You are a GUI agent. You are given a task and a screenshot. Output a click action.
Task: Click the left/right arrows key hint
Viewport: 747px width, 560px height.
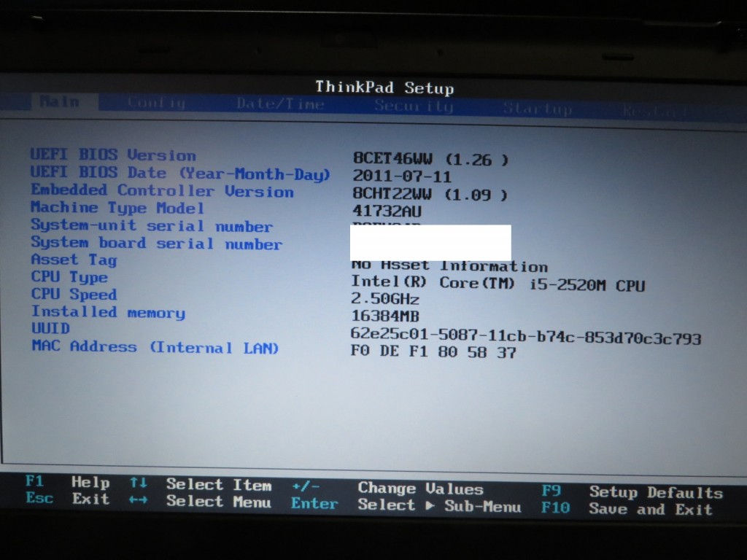pyautogui.click(x=138, y=500)
